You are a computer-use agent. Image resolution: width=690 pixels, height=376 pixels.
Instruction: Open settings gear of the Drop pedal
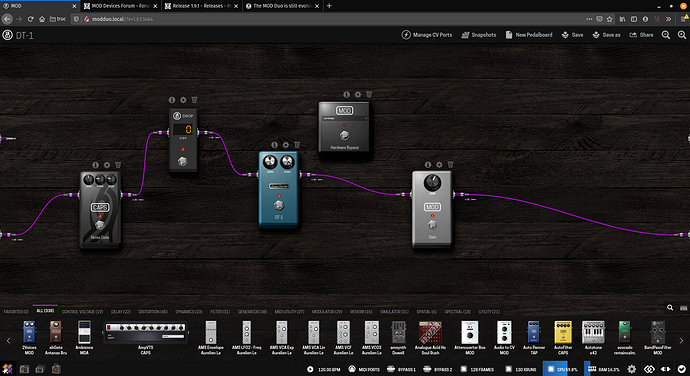183,100
